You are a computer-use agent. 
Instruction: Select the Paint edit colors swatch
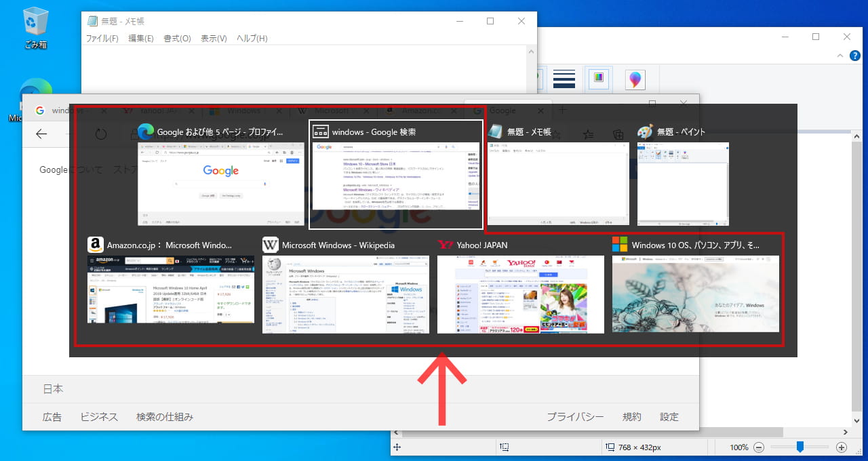[598, 79]
